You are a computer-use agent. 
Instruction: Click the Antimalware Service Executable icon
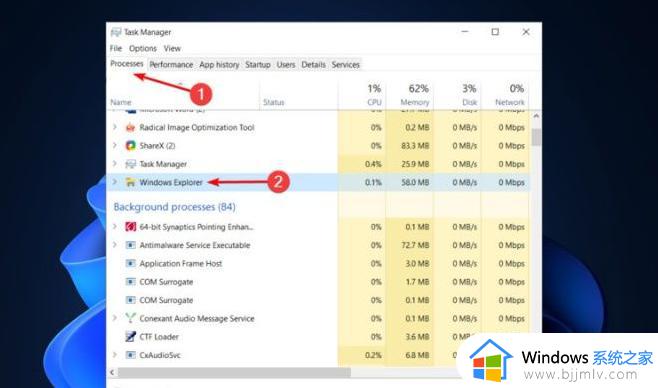[x=131, y=245]
